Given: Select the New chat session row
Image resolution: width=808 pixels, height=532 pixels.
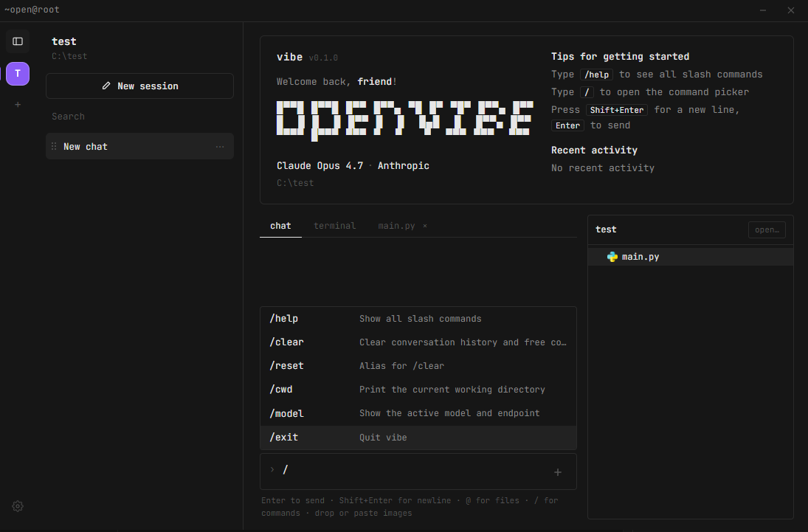Looking at the screenshot, I should click(x=139, y=146).
